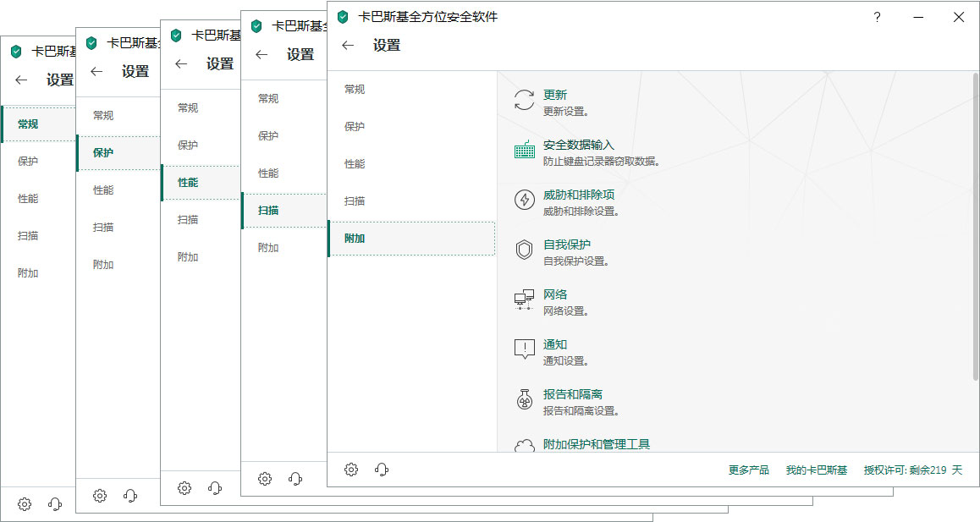The image size is (980, 522).
Task: Open the 网络 settings link
Action: coord(555,294)
